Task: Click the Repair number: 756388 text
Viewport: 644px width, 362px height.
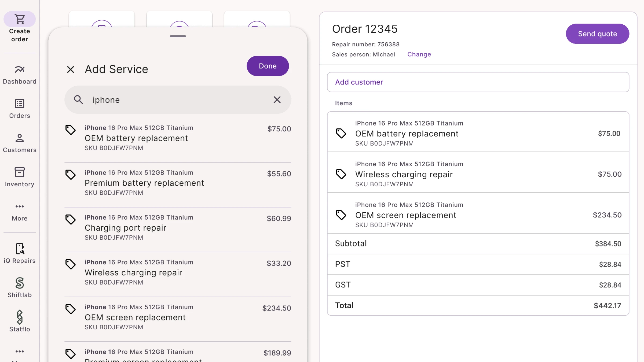Action: point(365,44)
